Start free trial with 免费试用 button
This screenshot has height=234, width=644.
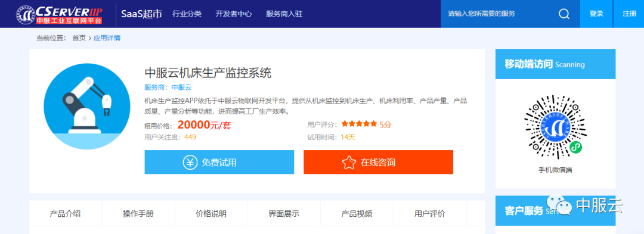click(219, 163)
